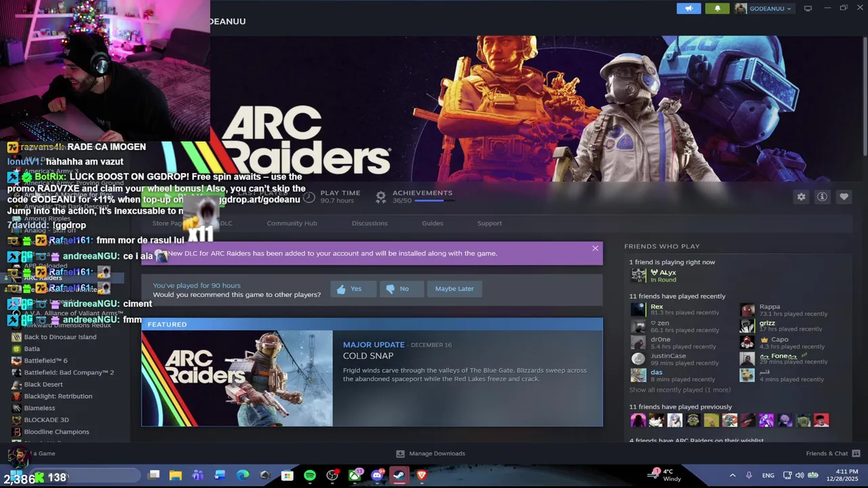Screen dimensions: 868x488
Task: Select Back to Dinosaur Island in library
Action: (60, 337)
